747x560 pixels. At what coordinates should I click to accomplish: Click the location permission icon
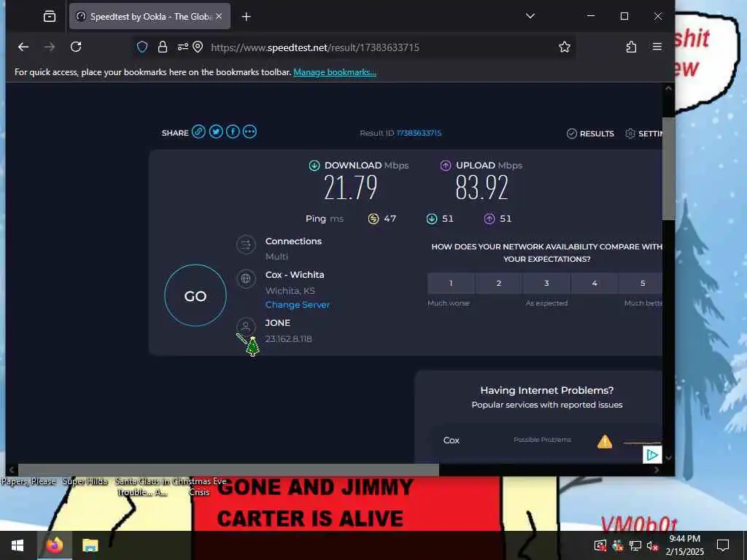coord(198,47)
